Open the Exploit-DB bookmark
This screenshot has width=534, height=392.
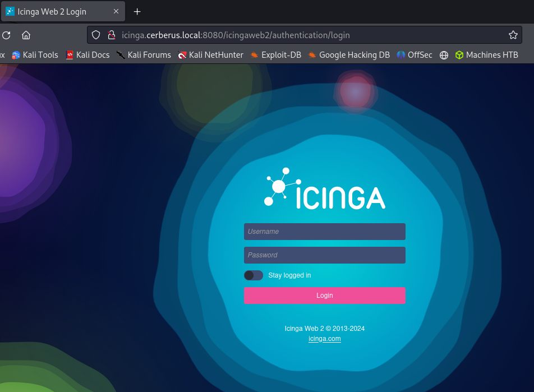tap(276, 55)
